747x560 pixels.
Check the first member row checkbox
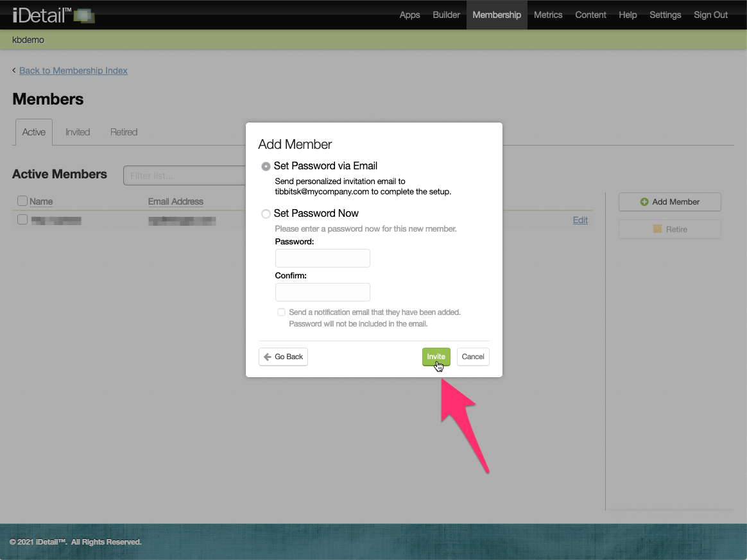tap(22, 219)
